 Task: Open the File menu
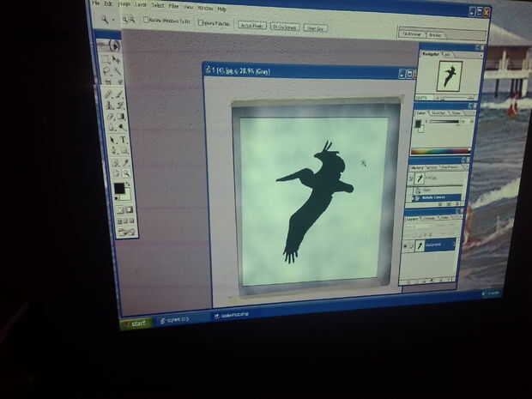coord(96,3)
